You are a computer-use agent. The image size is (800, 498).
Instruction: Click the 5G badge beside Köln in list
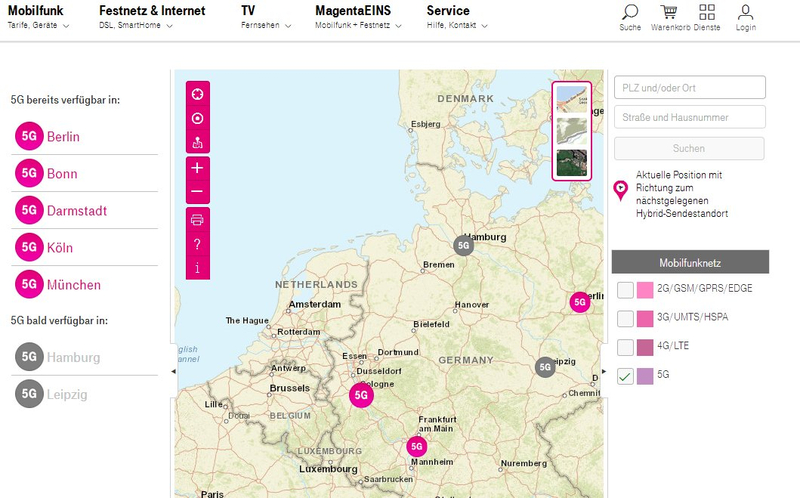coord(29,247)
